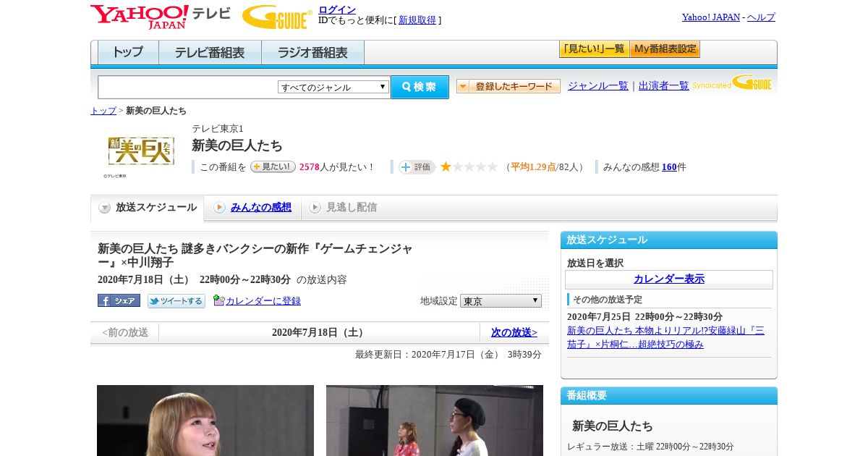Click the 平均1.29点 rating text

(x=533, y=167)
